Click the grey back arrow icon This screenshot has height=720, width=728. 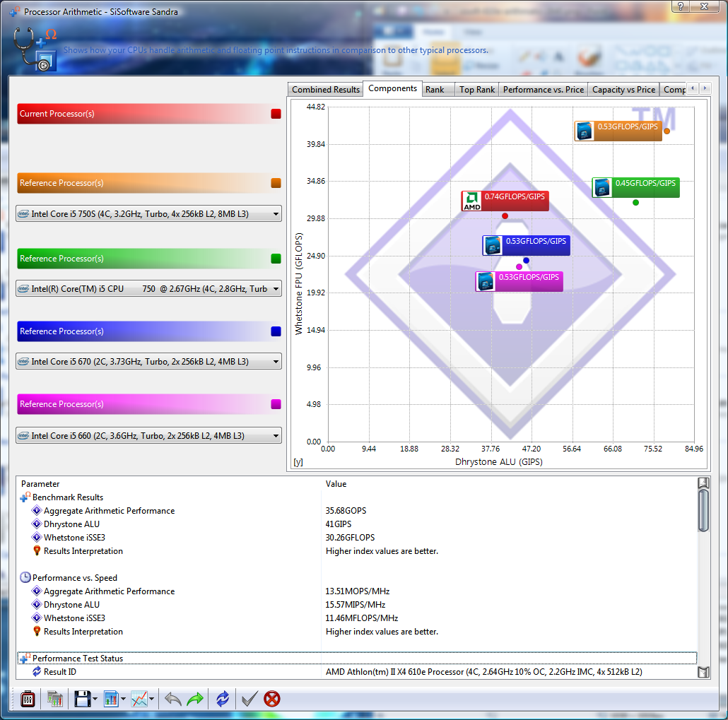[x=173, y=699]
